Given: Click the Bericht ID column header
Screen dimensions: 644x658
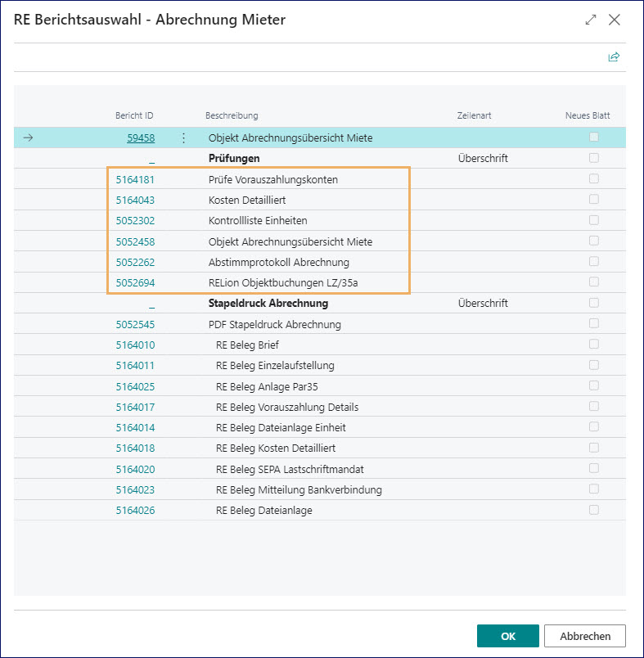Looking at the screenshot, I should [x=134, y=115].
